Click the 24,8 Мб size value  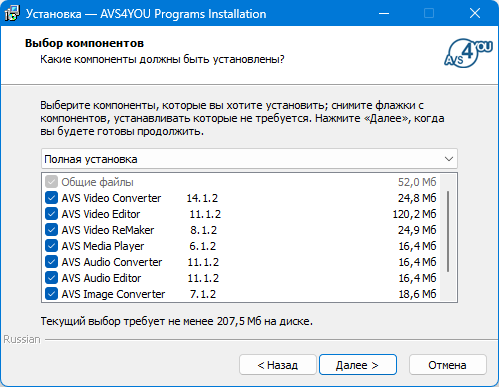(x=417, y=198)
